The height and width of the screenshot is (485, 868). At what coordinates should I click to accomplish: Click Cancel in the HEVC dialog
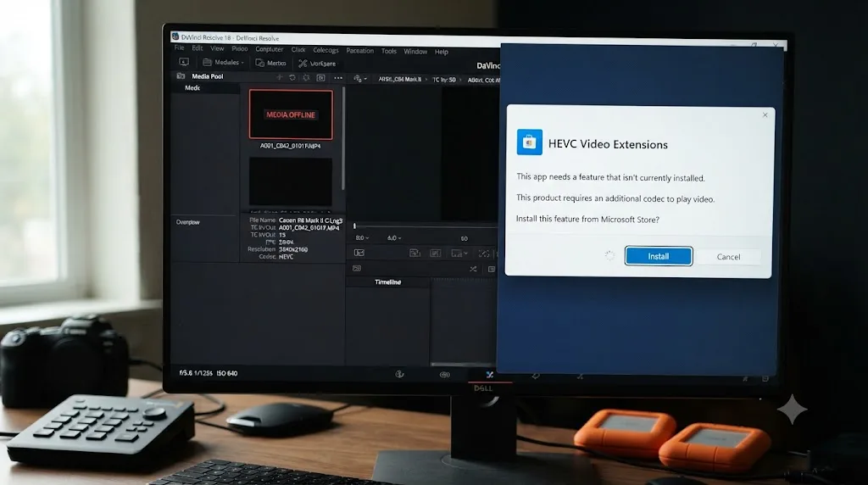coord(728,257)
